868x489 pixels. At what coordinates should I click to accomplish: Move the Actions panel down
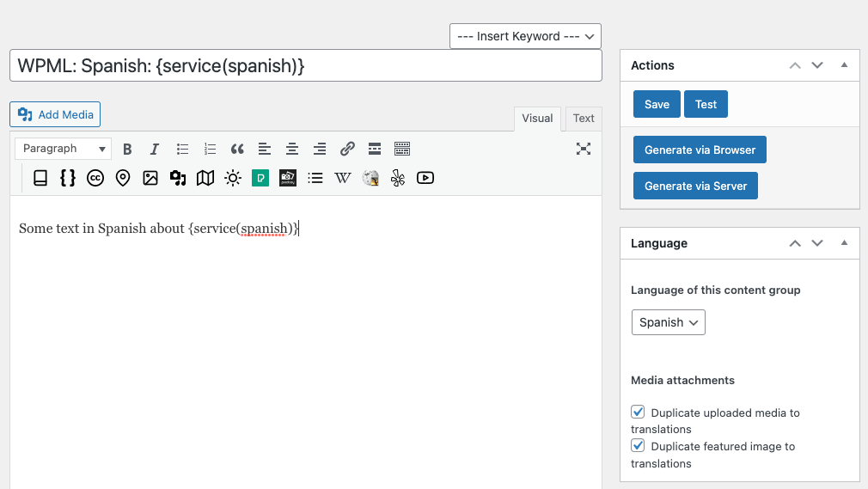point(817,65)
